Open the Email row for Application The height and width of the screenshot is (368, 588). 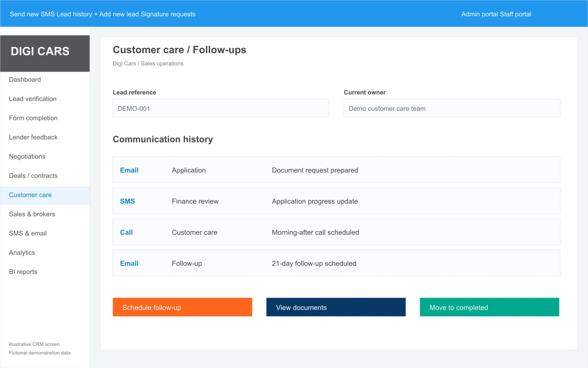(336, 170)
